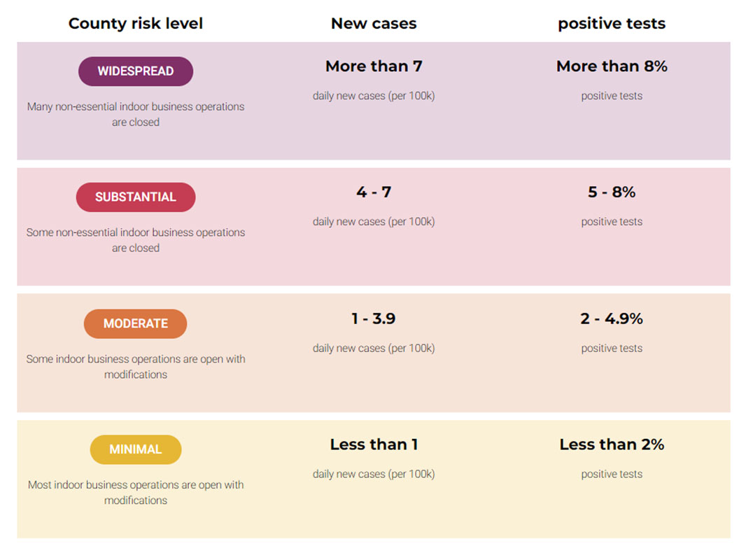753x560 pixels.
Task: Click daily new cases label in Minimal row
Action: click(374, 474)
